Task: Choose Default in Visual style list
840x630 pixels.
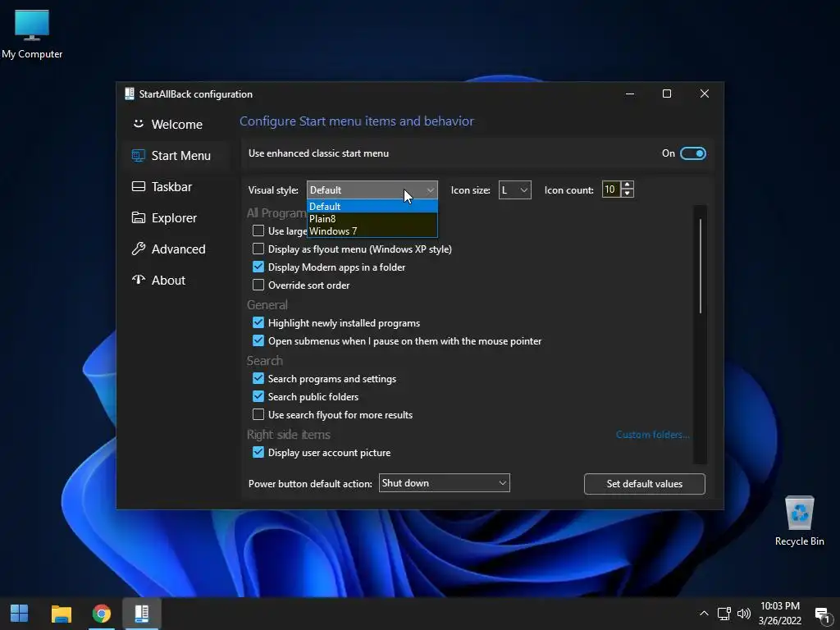Action: (372, 206)
